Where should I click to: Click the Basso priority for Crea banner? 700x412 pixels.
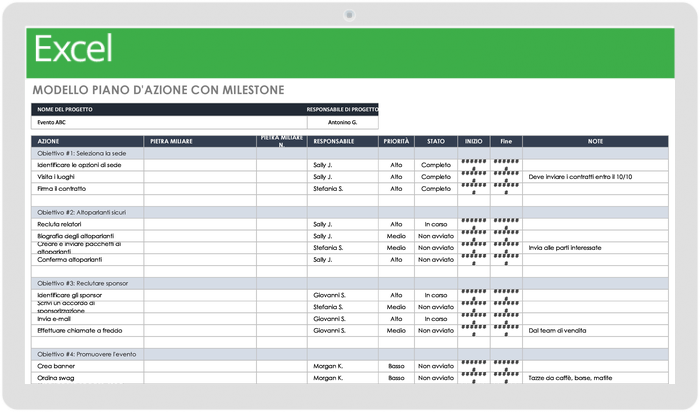(x=396, y=366)
